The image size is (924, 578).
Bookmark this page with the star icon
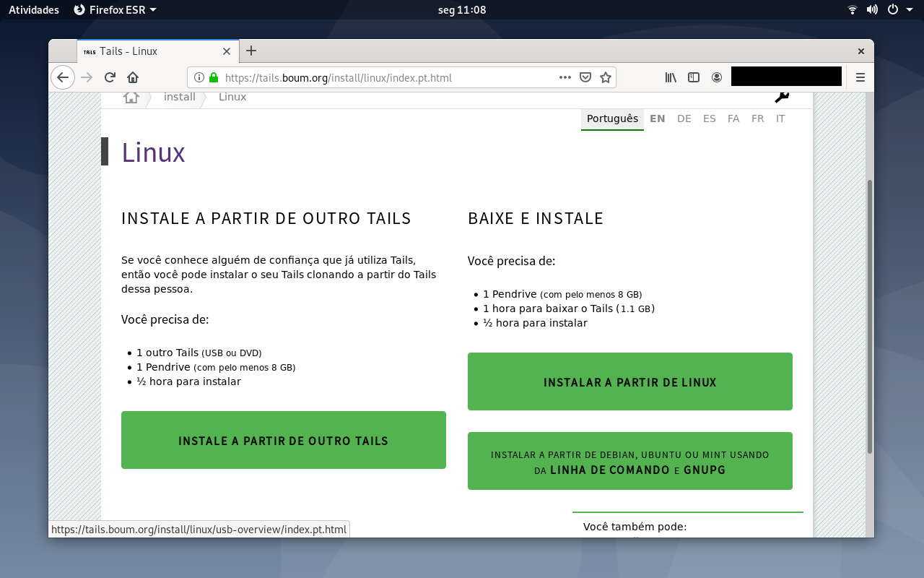(606, 77)
